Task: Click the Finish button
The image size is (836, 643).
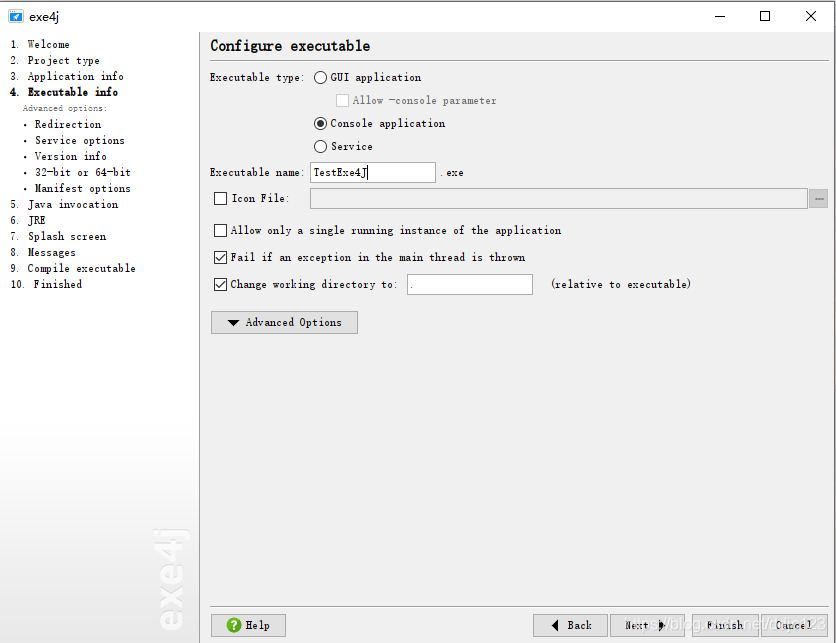Action: pos(725,625)
